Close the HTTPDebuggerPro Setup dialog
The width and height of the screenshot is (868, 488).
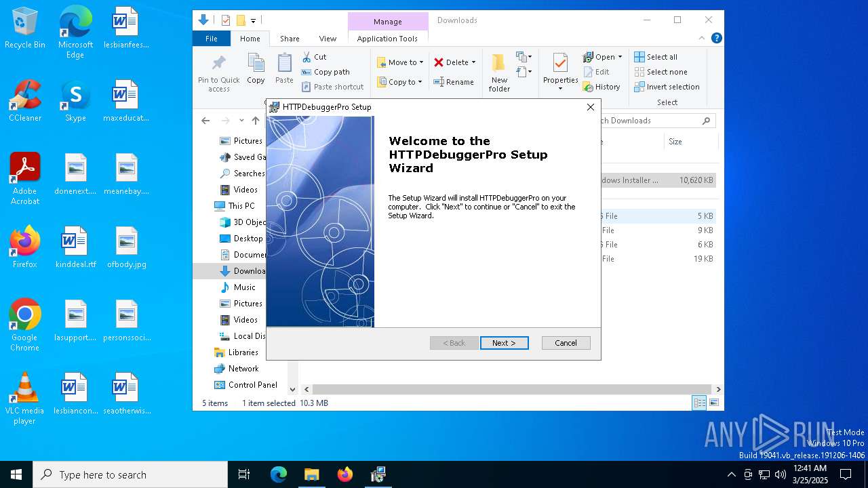click(590, 107)
